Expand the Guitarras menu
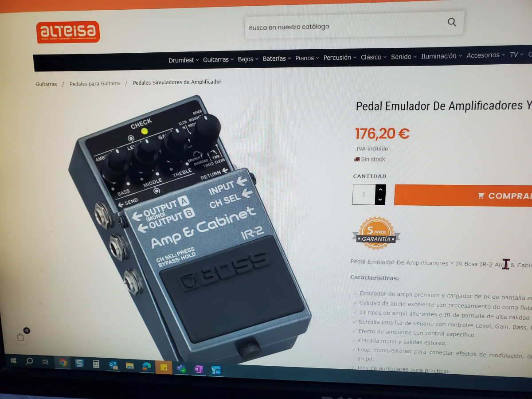This screenshot has width=532, height=399. pyautogui.click(x=218, y=59)
